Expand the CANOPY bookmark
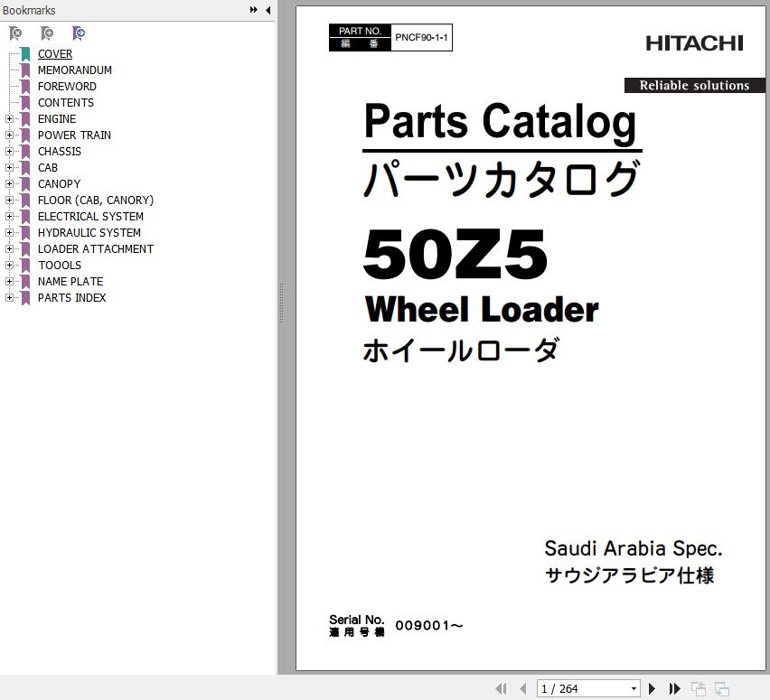The height and width of the screenshot is (700, 770). 9,183
